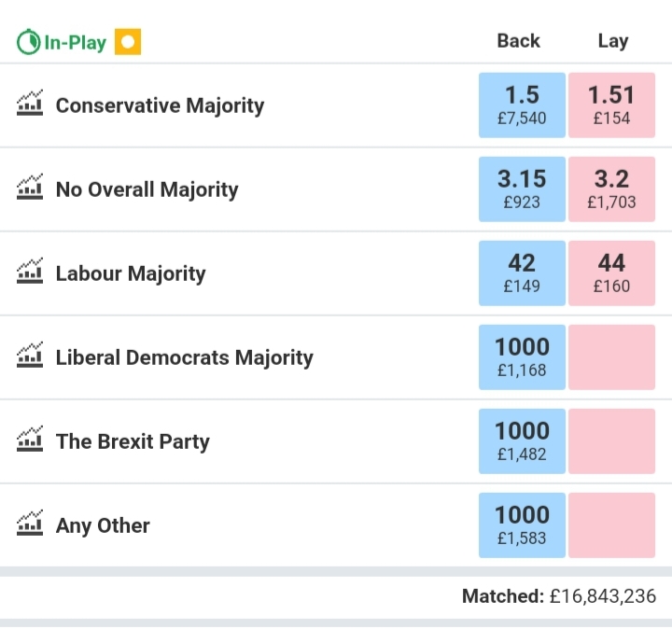Click the yellow live indicator icon
672x643 pixels.
point(128,42)
